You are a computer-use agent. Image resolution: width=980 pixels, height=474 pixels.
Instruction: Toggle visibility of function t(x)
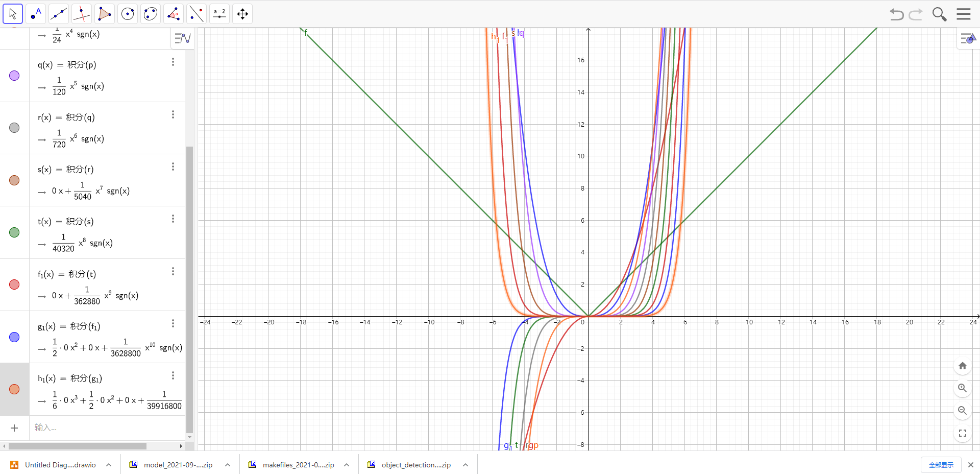(14, 232)
